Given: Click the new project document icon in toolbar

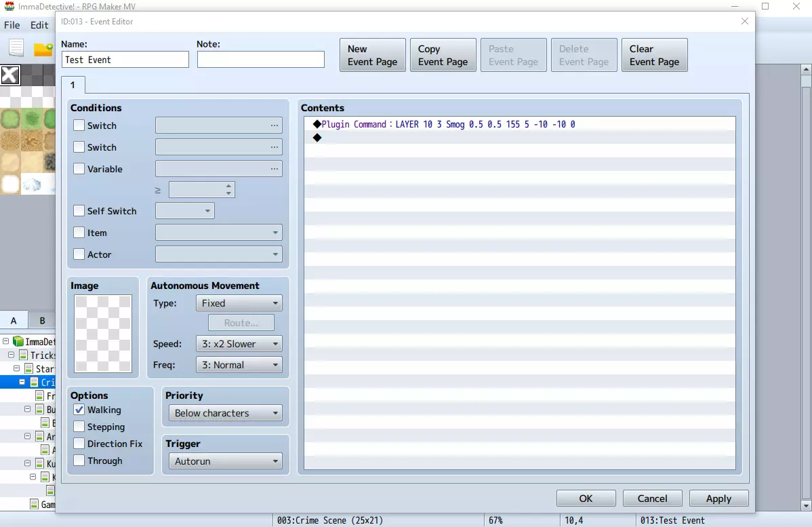Looking at the screenshot, I should pyautogui.click(x=16, y=47).
